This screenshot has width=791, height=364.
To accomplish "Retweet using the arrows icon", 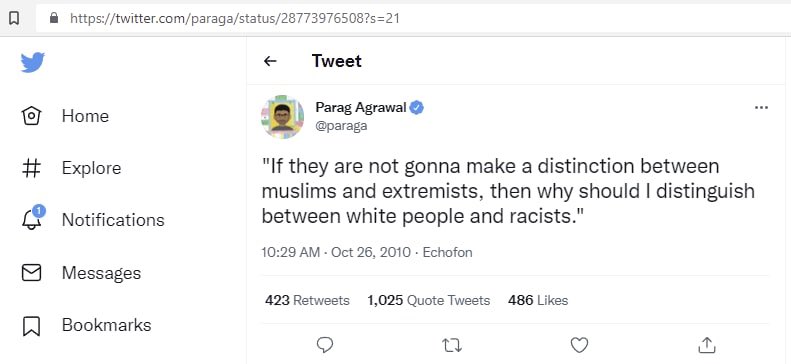I will (x=452, y=345).
